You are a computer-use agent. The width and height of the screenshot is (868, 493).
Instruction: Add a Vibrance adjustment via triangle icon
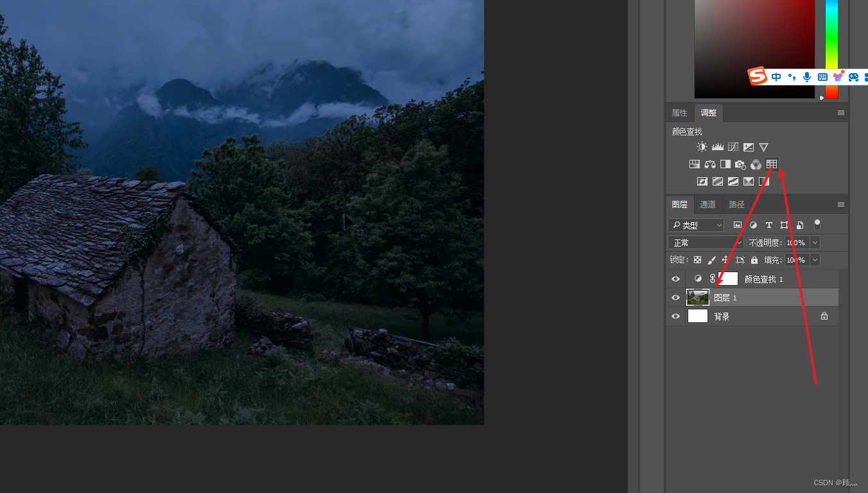click(763, 147)
